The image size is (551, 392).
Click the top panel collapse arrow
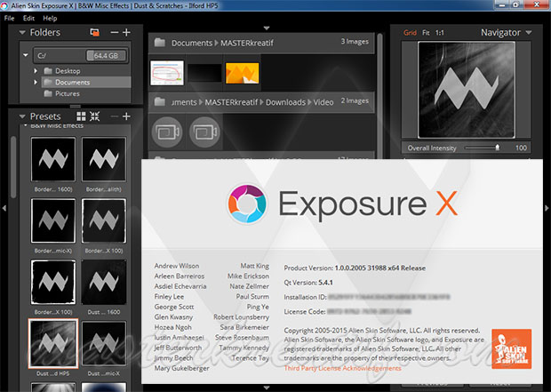tap(267, 28)
